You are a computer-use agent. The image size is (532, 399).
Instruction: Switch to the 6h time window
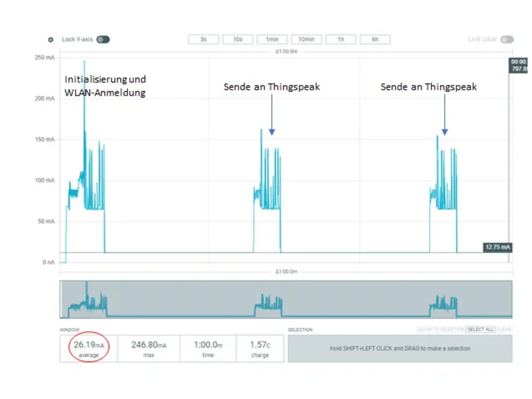point(375,40)
